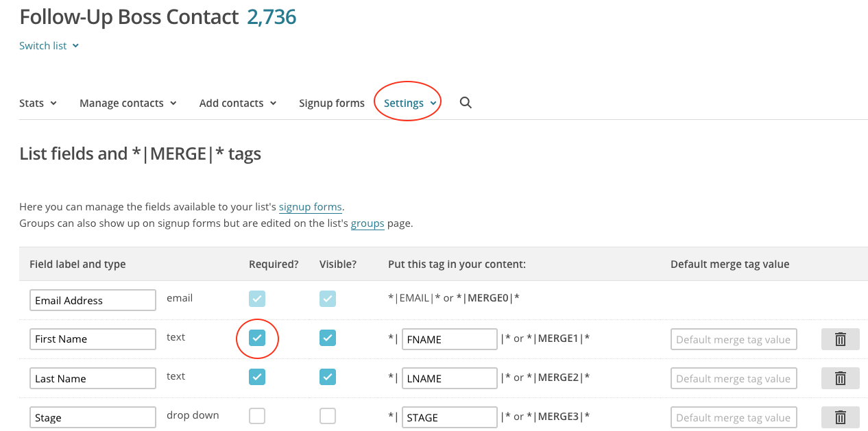Viewport: 868px width, 431px height.
Task: Click the Field label and type header
Action: [x=77, y=264]
